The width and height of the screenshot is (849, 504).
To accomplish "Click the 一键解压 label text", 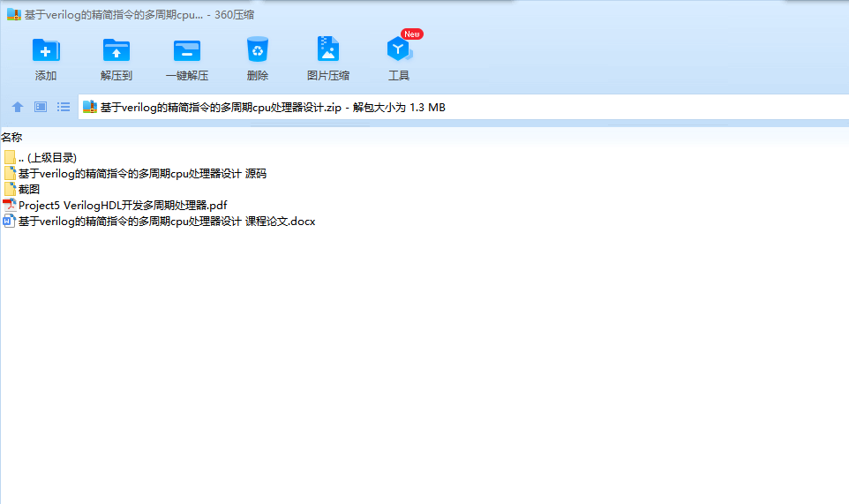I will [x=187, y=76].
